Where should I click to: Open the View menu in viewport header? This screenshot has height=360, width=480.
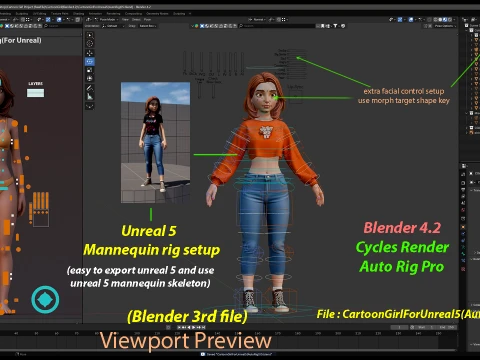(x=125, y=20)
